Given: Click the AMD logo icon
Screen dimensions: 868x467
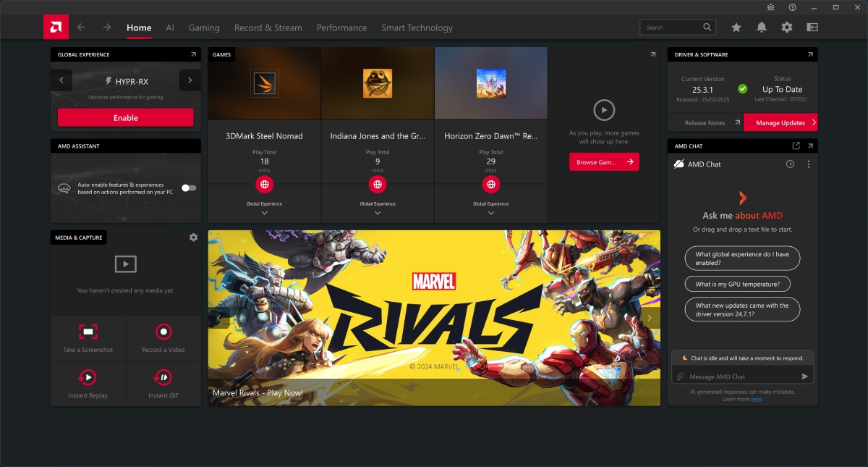Looking at the screenshot, I should pos(56,28).
